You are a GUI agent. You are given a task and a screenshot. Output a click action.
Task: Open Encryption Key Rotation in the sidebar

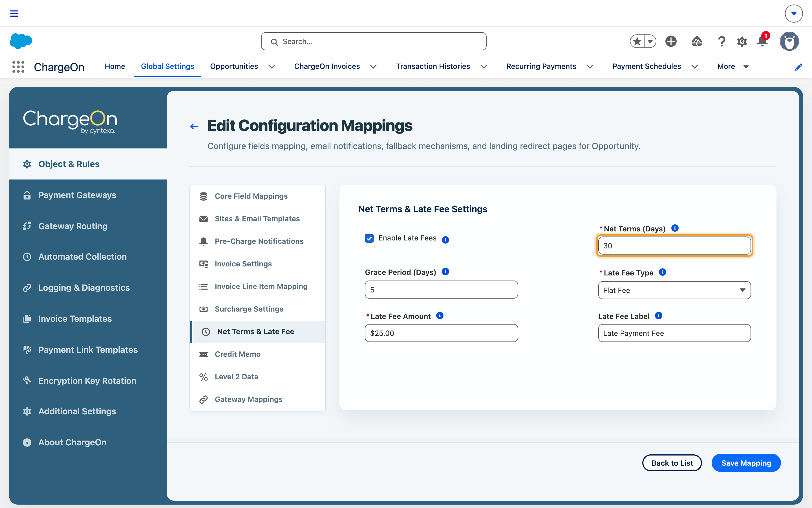[88, 381]
